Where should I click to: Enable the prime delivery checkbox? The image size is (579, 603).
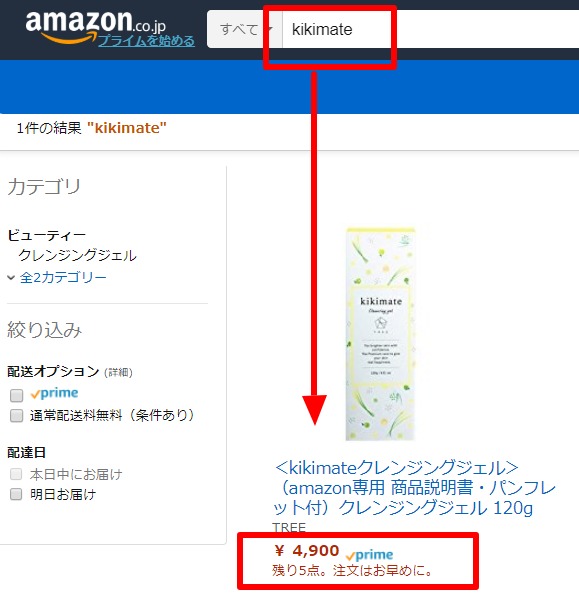coord(17,395)
